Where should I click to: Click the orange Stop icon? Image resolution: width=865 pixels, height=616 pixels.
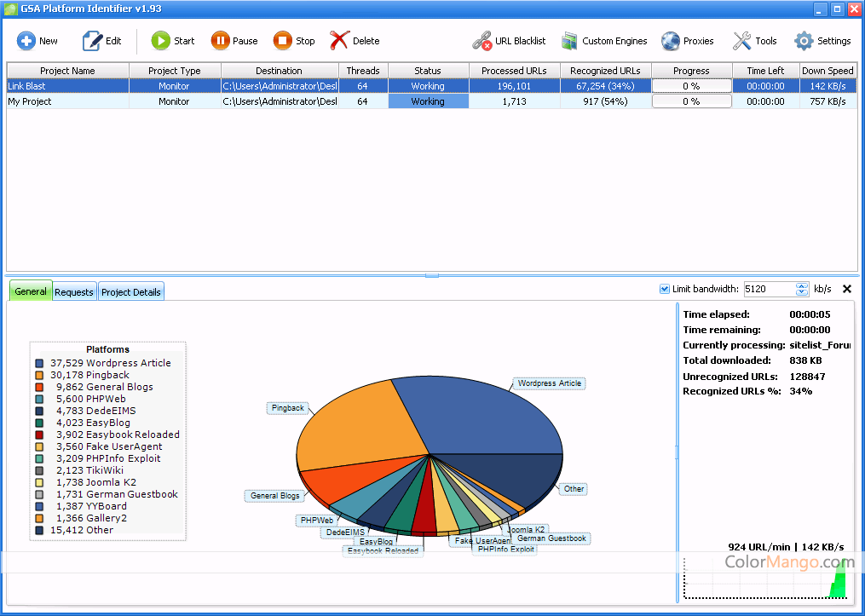[283, 41]
